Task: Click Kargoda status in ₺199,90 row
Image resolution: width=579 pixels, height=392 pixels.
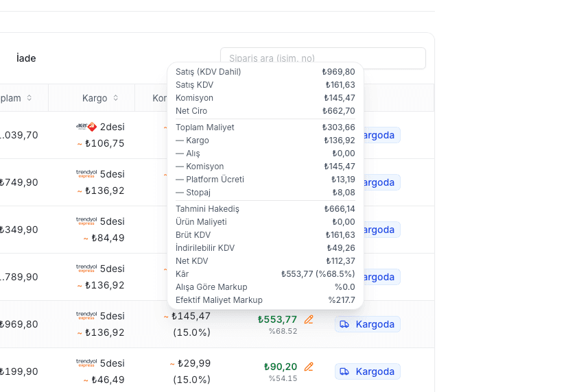Action: point(368,371)
